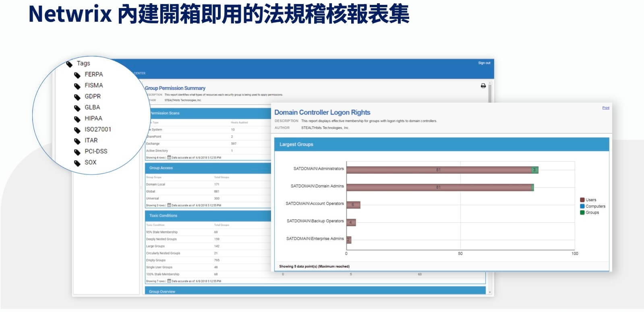Screen dimensions: 644x312
Task: Click Print link in Domain Controller report
Action: pyautogui.click(x=606, y=108)
